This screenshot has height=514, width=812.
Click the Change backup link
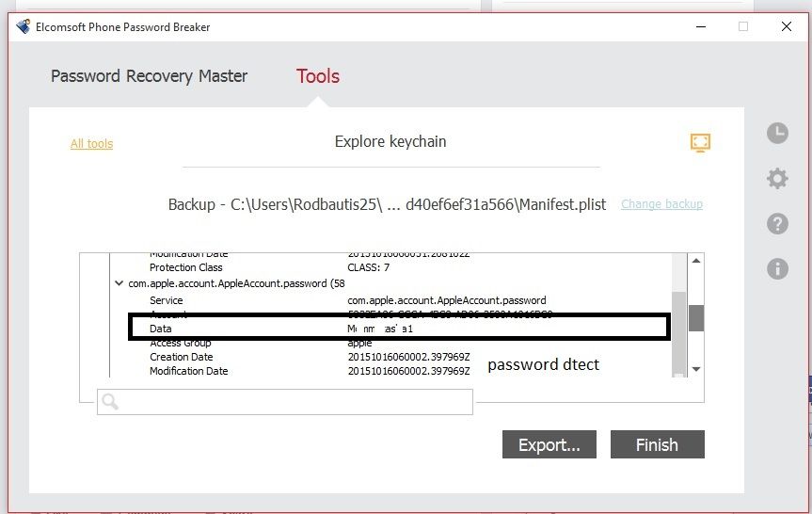coord(661,204)
